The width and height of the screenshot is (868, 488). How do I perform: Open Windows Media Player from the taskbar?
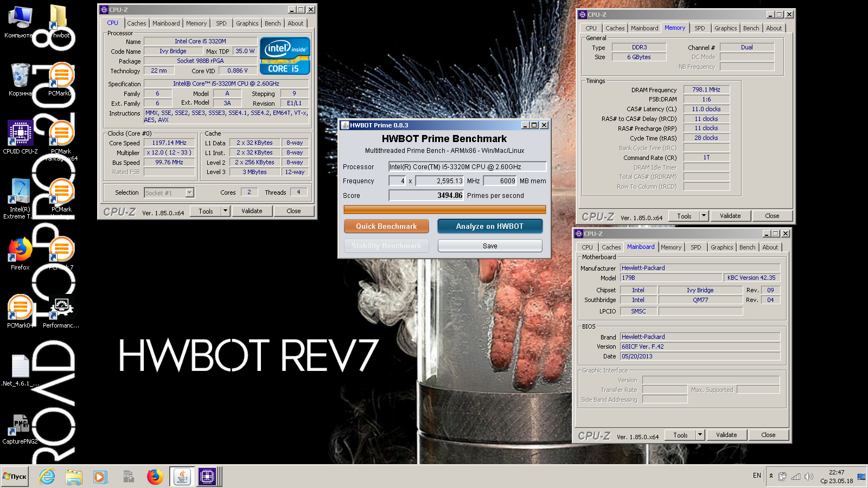pyautogui.click(x=100, y=477)
